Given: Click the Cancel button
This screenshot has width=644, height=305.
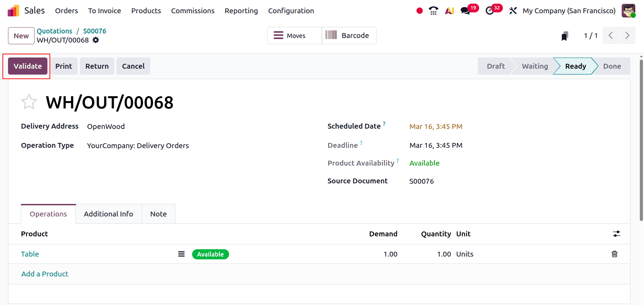Looking at the screenshot, I should pos(133,66).
